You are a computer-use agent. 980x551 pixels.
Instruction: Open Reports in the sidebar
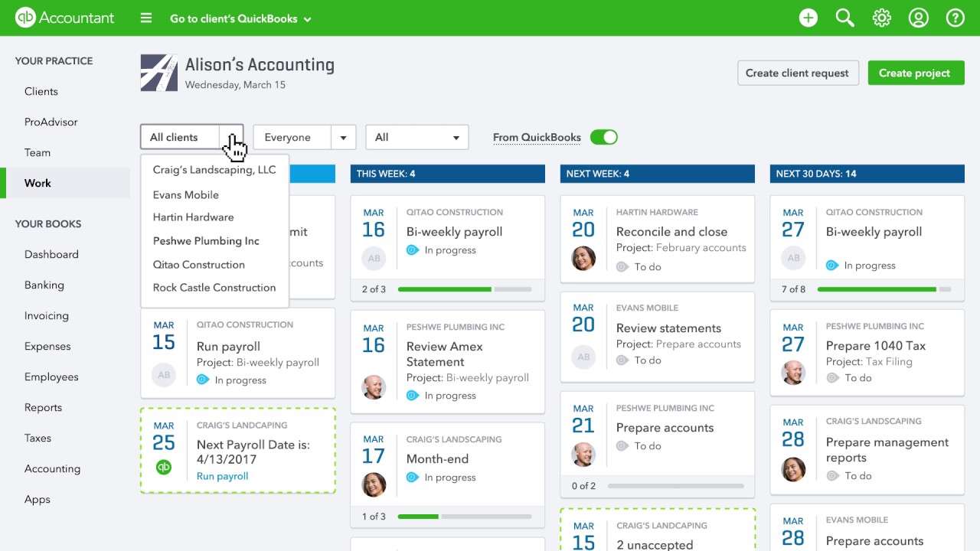tap(44, 407)
